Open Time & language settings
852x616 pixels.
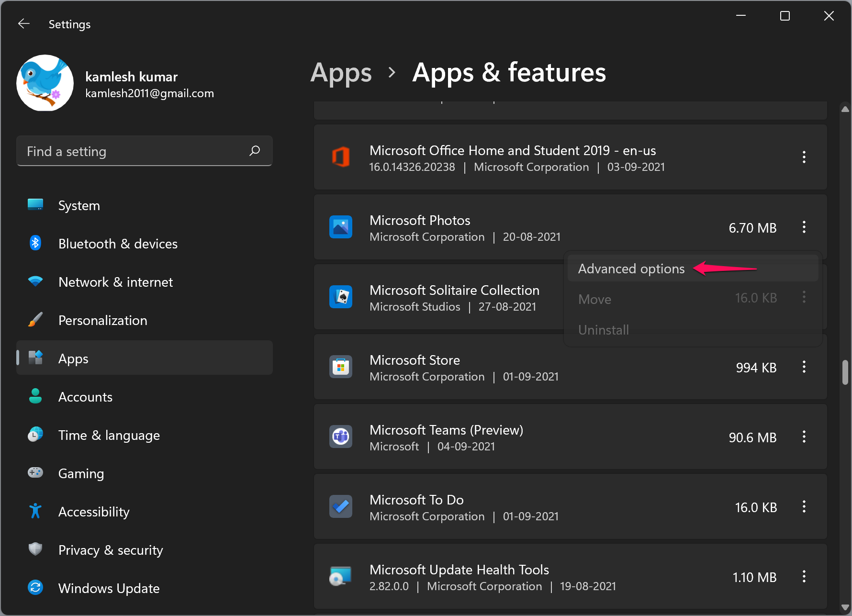tap(145, 435)
